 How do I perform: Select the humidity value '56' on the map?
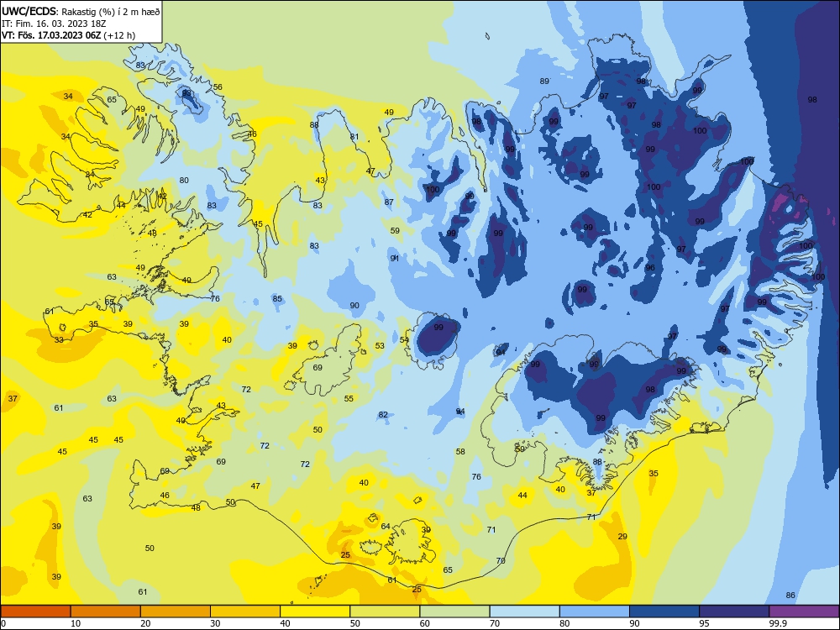tap(218, 87)
